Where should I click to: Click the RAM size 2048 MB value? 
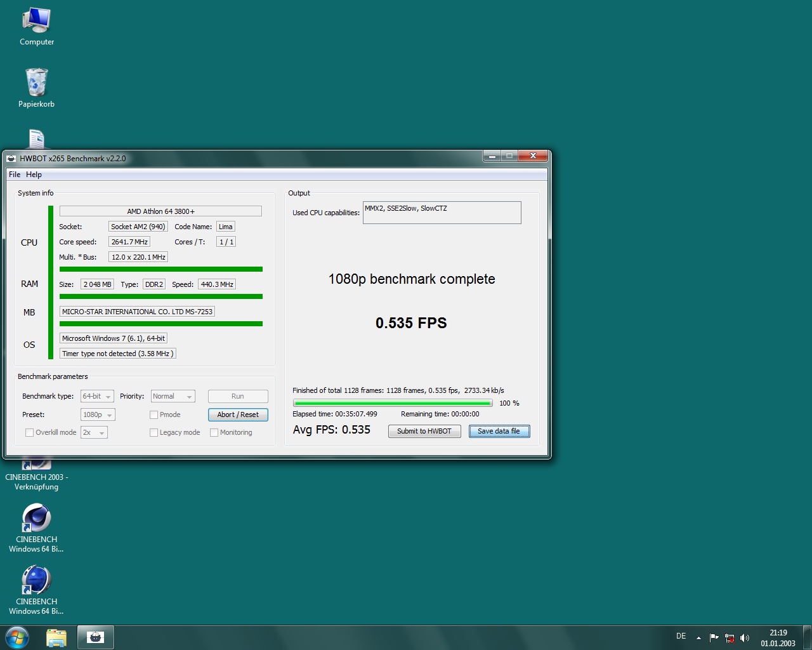click(x=97, y=284)
